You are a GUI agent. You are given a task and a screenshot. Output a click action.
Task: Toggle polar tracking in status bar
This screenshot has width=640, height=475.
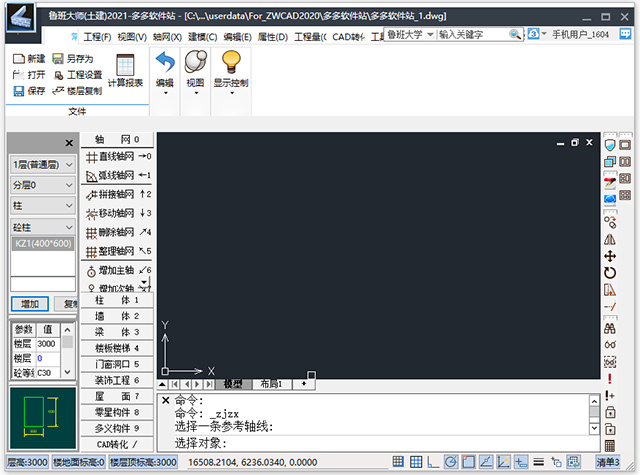pyautogui.click(x=451, y=462)
